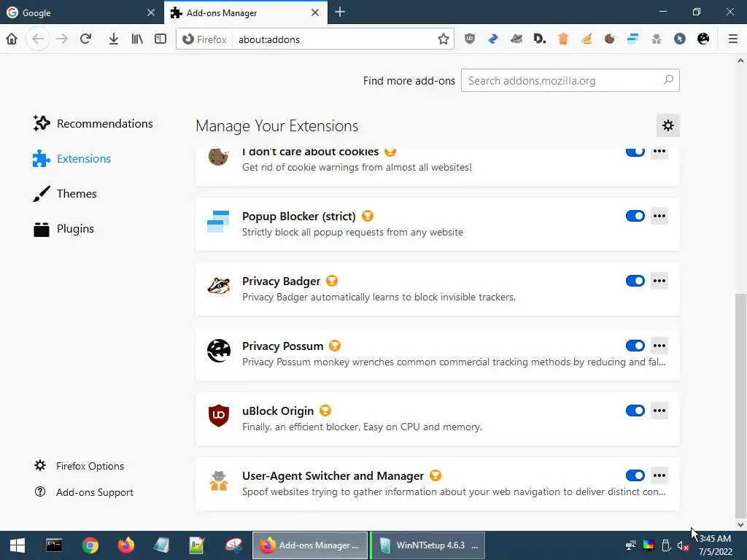
Task: Open Add-ons Support link
Action: click(84, 492)
